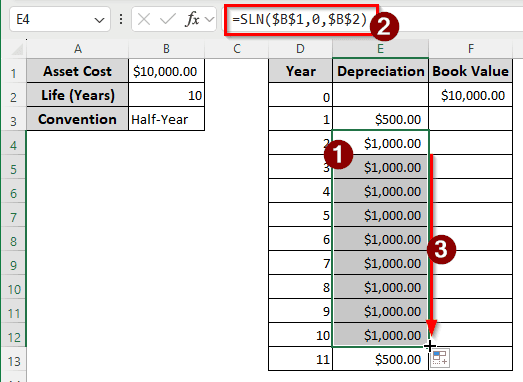Select column D header
This screenshot has height=382, width=523.
click(300, 49)
